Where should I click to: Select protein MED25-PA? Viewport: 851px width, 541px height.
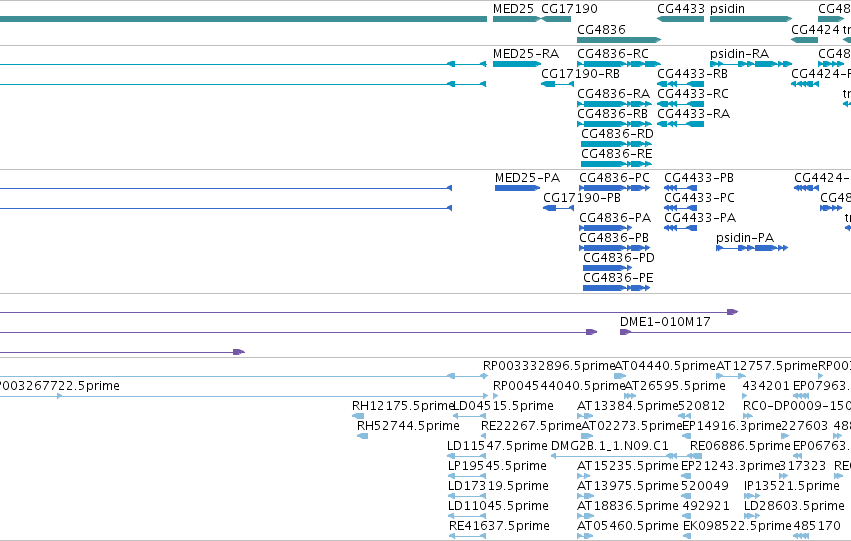click(518, 188)
